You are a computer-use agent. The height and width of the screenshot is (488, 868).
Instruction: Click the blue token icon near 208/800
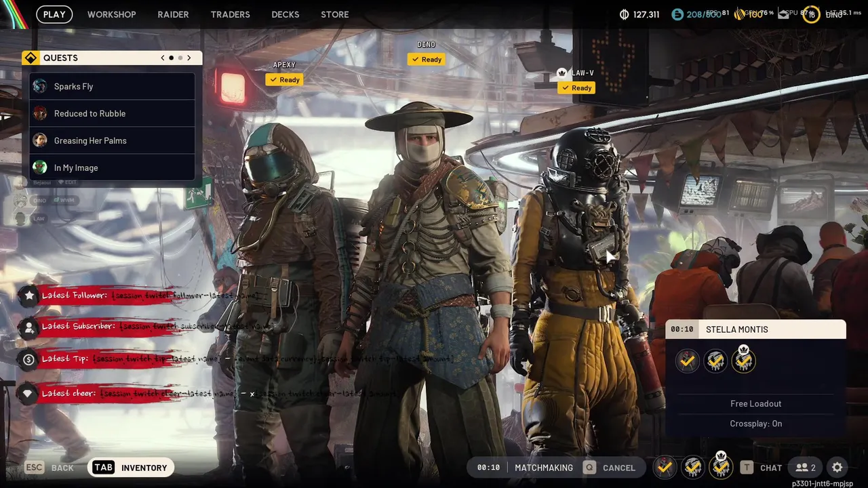[677, 14]
